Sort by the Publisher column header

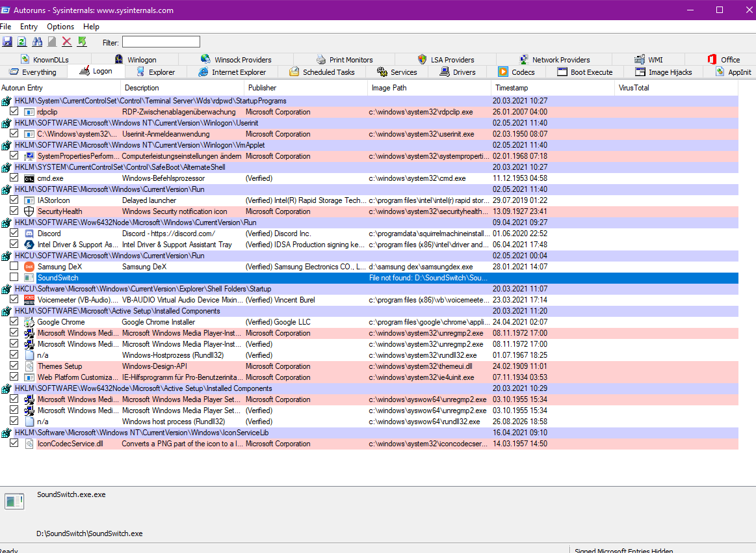coord(306,88)
